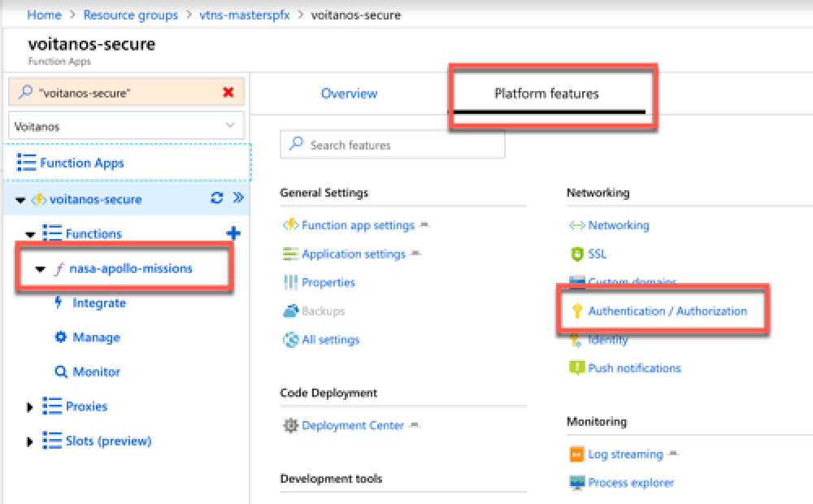Open the Process explorer link

631,483
